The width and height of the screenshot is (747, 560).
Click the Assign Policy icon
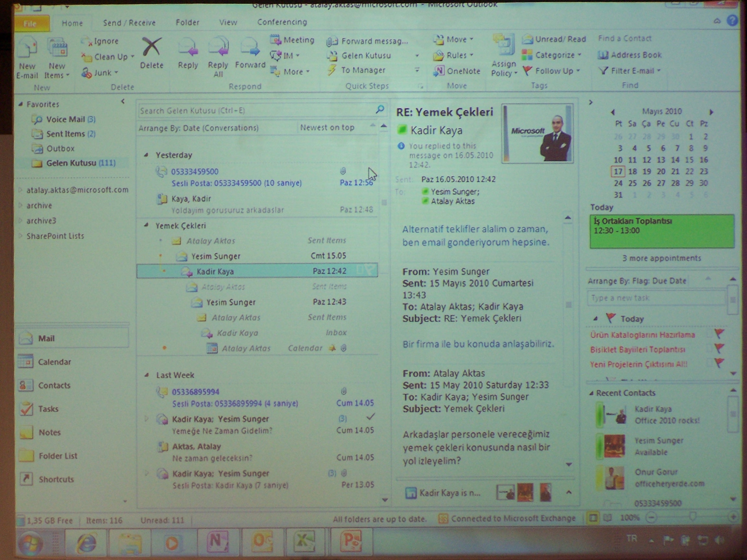(504, 45)
